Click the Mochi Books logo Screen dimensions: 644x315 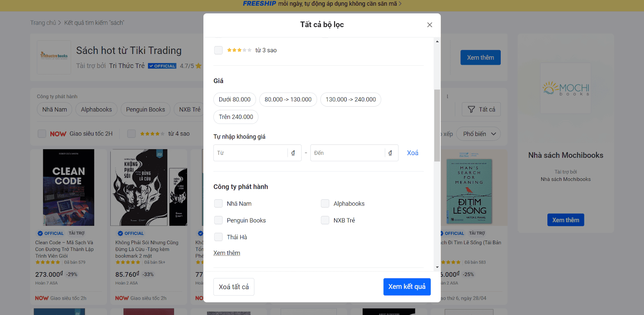click(566, 89)
